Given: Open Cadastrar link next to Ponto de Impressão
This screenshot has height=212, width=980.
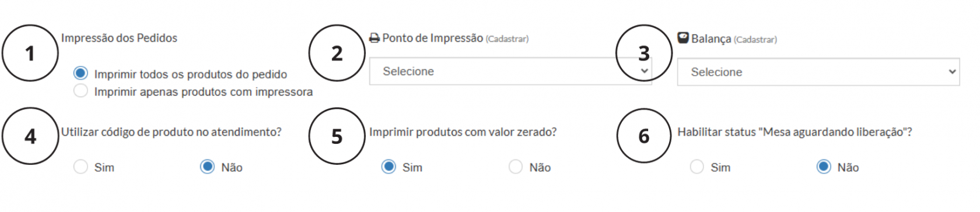Looking at the screenshot, I should pos(507,39).
